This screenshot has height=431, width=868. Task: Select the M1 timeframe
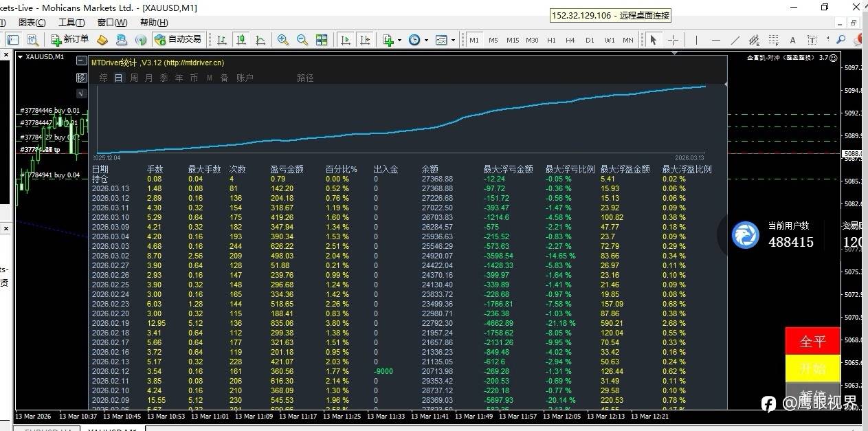(474, 40)
